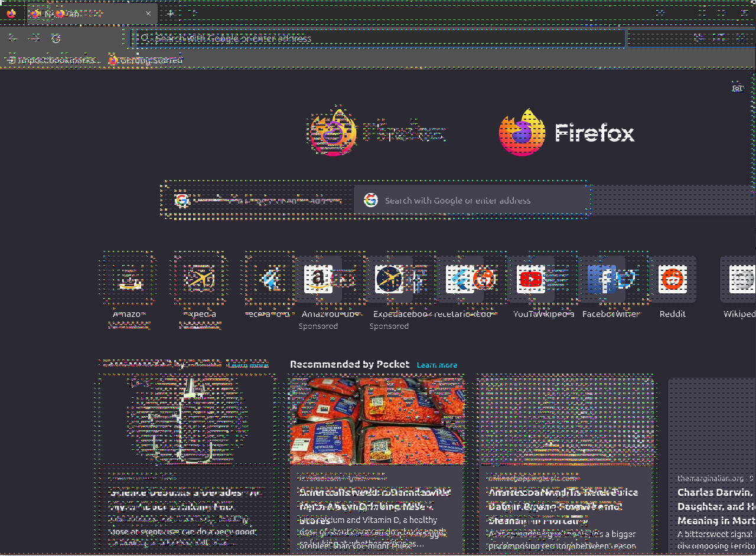756x556 pixels.
Task: Click the Forward navigation arrow
Action: pos(34,38)
